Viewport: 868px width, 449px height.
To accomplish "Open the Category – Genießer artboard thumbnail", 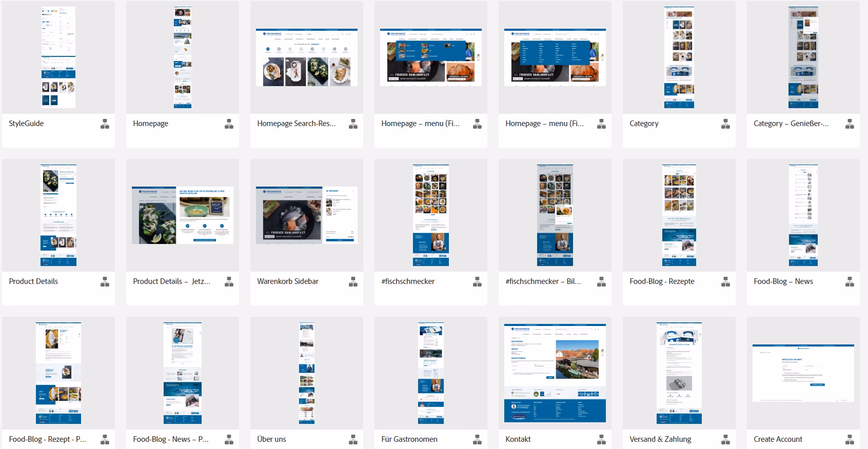I will point(803,57).
